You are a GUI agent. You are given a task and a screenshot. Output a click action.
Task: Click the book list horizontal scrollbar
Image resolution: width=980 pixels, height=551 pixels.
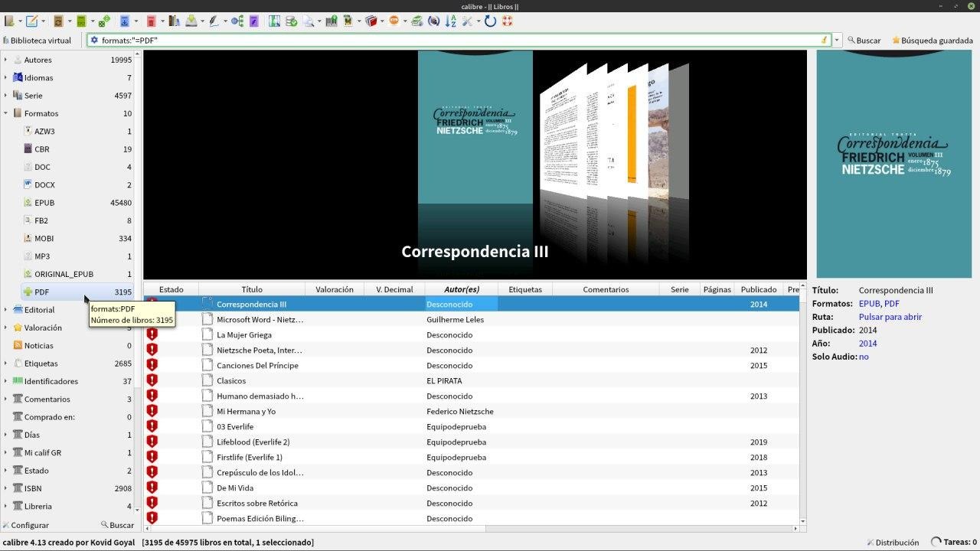click(470, 528)
